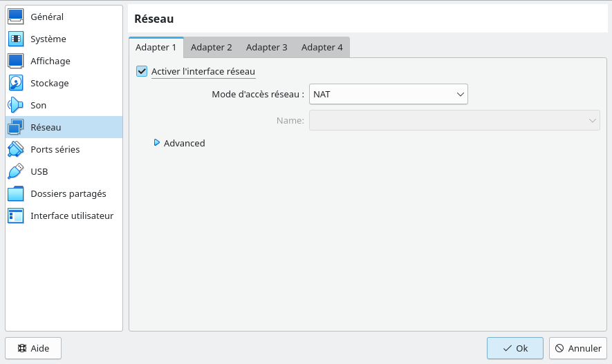Uncheck Activer l'interface réseau checkbox
The image size is (612, 364).
142,71
